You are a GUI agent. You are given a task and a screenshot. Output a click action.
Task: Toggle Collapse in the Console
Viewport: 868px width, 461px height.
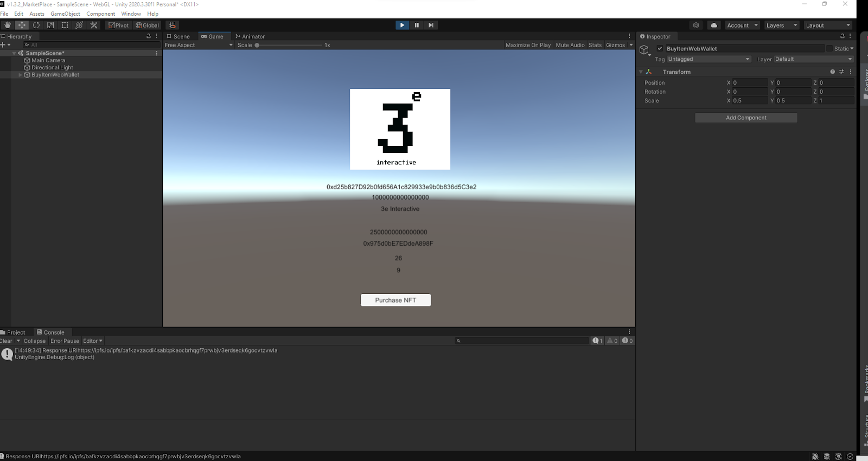pos(34,341)
